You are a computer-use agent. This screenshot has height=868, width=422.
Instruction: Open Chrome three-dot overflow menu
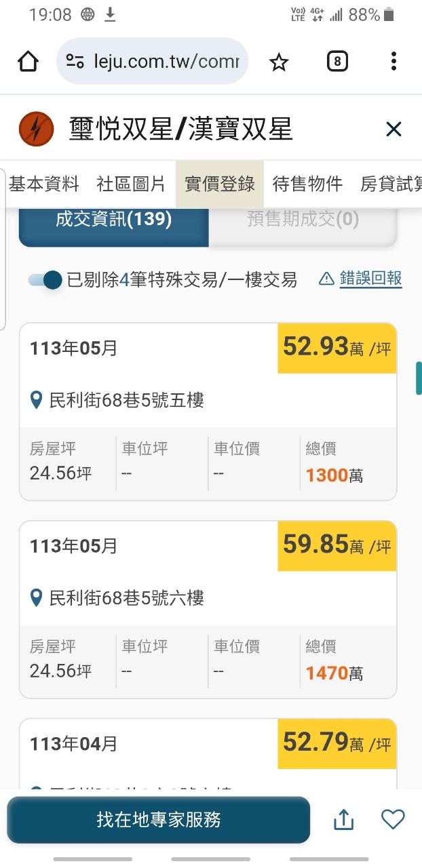pyautogui.click(x=394, y=62)
